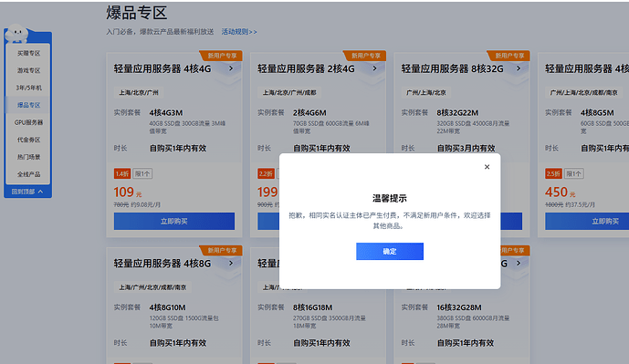The height and width of the screenshot is (364, 629).
Task: Open 活动规则 link
Action: [x=239, y=32]
